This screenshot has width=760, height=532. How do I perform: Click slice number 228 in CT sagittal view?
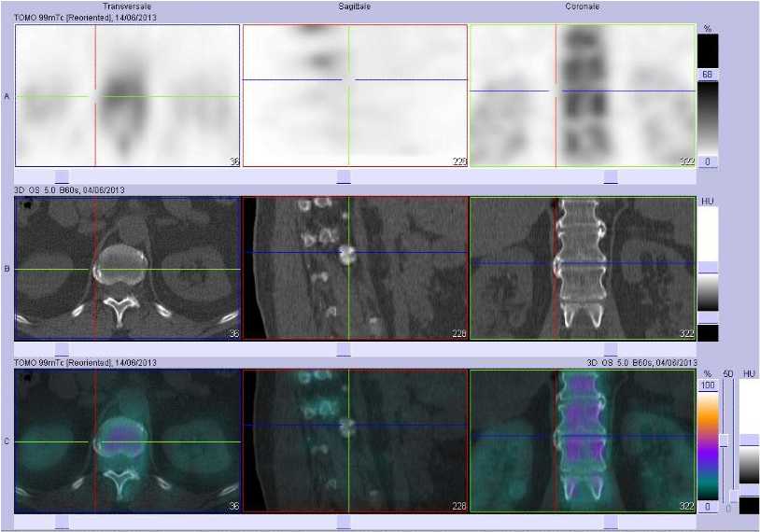coord(458,333)
